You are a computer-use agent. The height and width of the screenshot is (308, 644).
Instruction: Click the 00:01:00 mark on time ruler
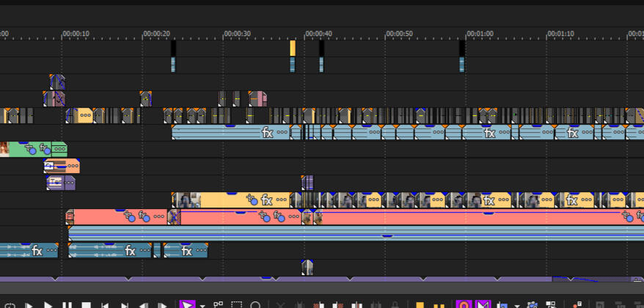(467, 34)
